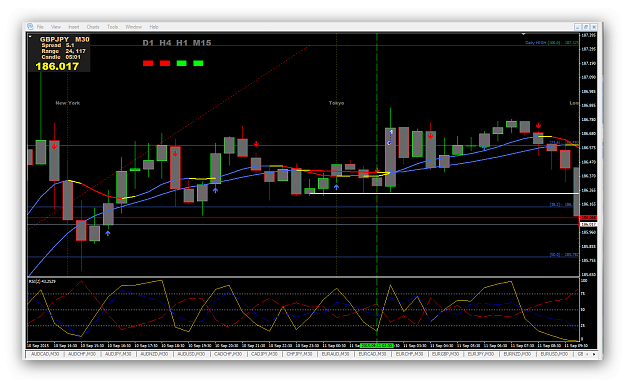Click the H4 timeframe label
The height and width of the screenshot is (382, 625).
coord(165,43)
